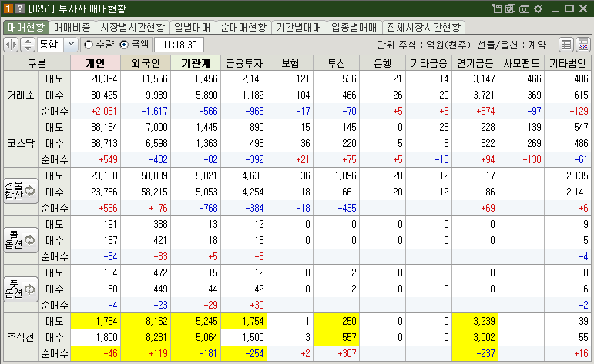Click the 투신 column header
This screenshot has height=364, width=594.
(x=337, y=63)
